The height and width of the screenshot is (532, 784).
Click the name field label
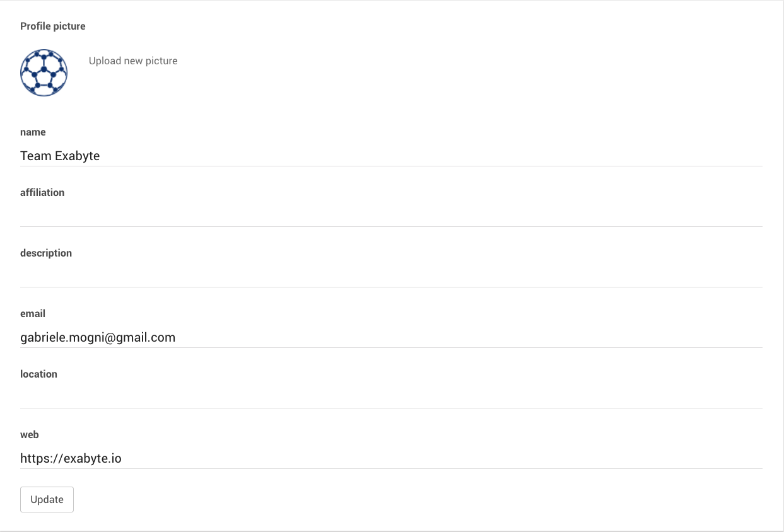click(x=33, y=132)
